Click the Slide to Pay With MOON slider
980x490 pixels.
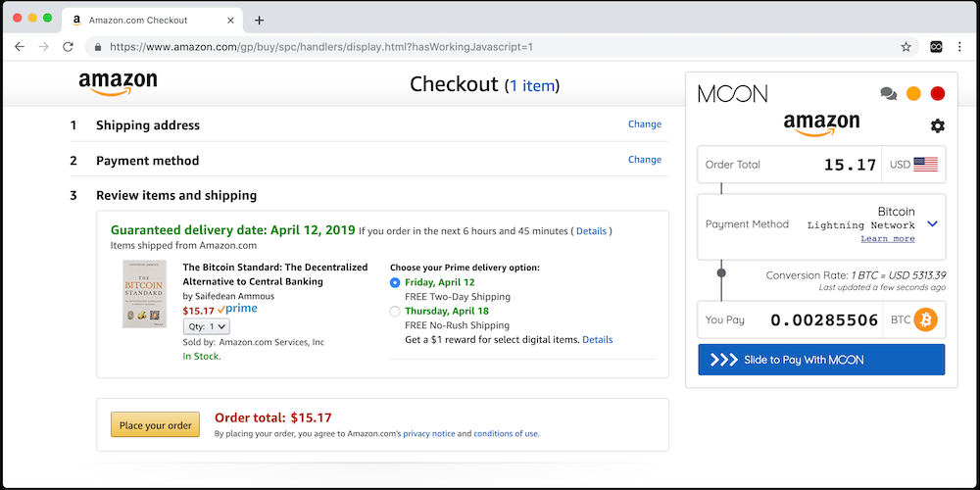click(821, 360)
